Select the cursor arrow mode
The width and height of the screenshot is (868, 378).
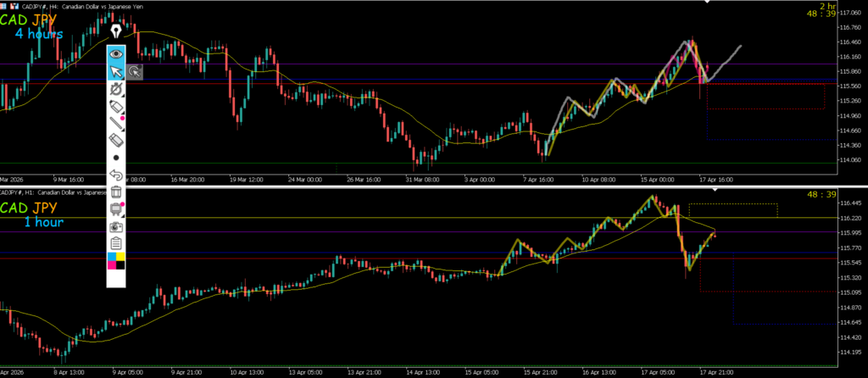pyautogui.click(x=116, y=71)
